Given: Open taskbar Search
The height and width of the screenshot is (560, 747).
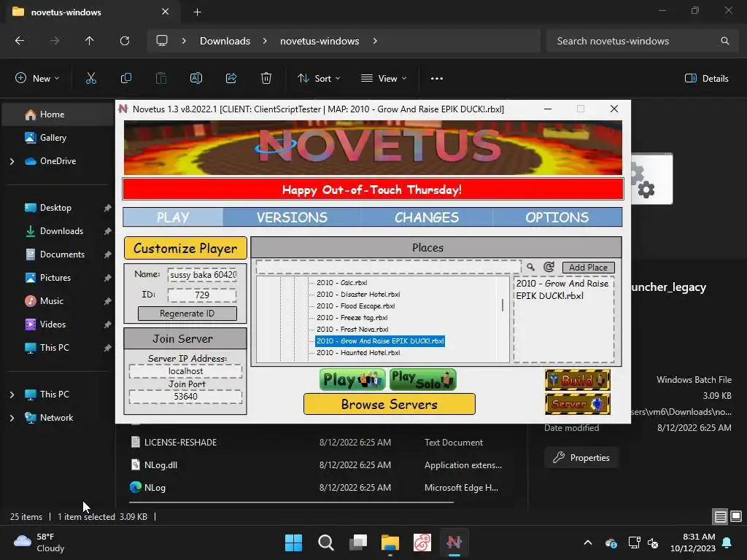Looking at the screenshot, I should click(326, 542).
